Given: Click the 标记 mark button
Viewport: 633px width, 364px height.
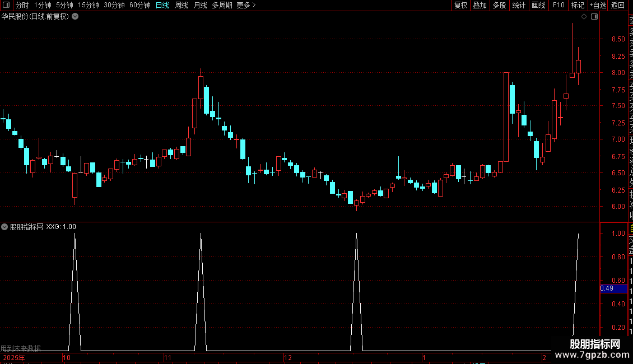Looking at the screenshot, I should (x=578, y=5).
